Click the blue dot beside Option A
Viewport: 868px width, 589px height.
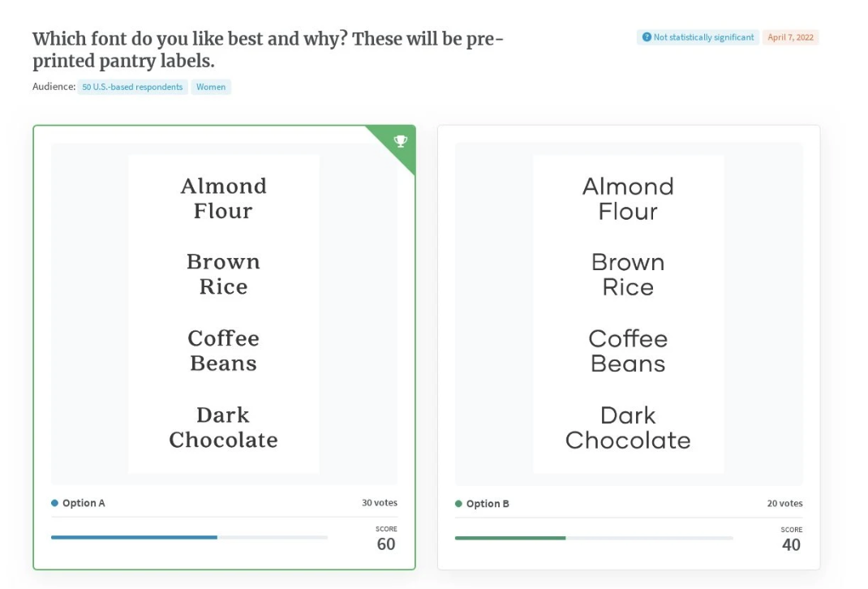54,503
